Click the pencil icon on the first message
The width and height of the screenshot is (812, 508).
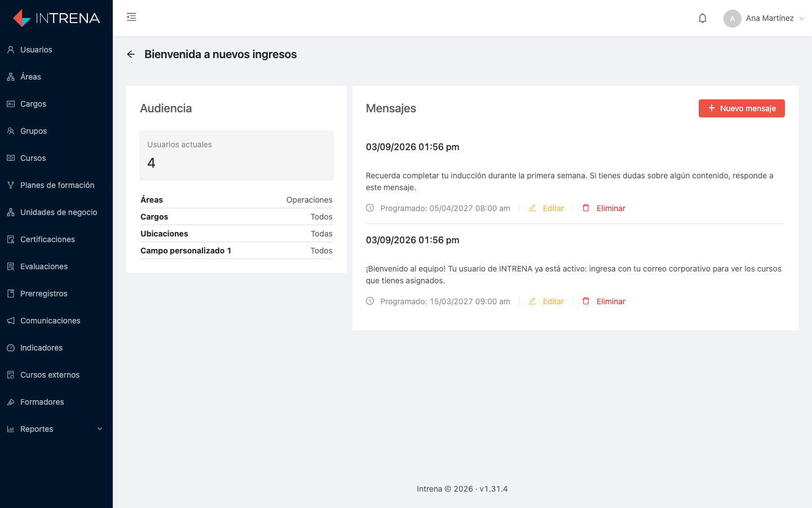point(532,208)
